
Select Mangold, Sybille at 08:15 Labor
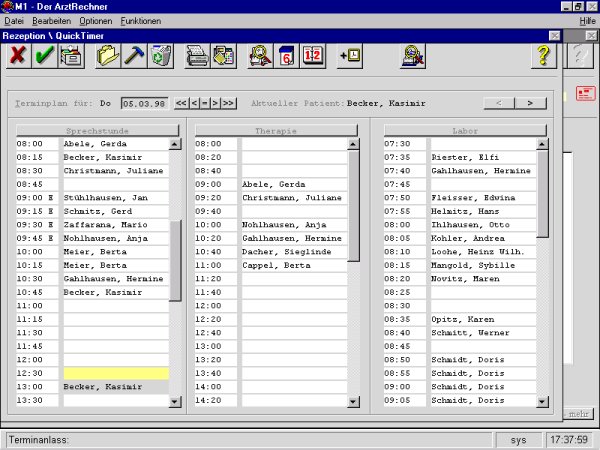[x=483, y=265]
